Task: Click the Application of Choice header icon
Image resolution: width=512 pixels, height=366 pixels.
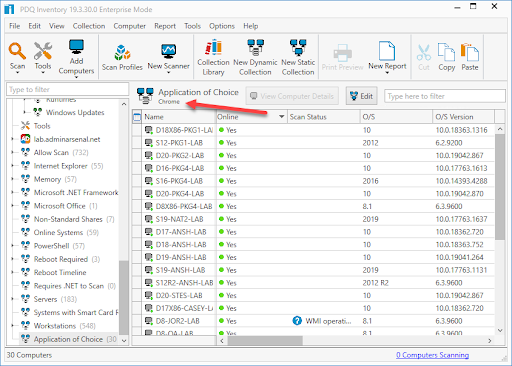Action: point(145,96)
